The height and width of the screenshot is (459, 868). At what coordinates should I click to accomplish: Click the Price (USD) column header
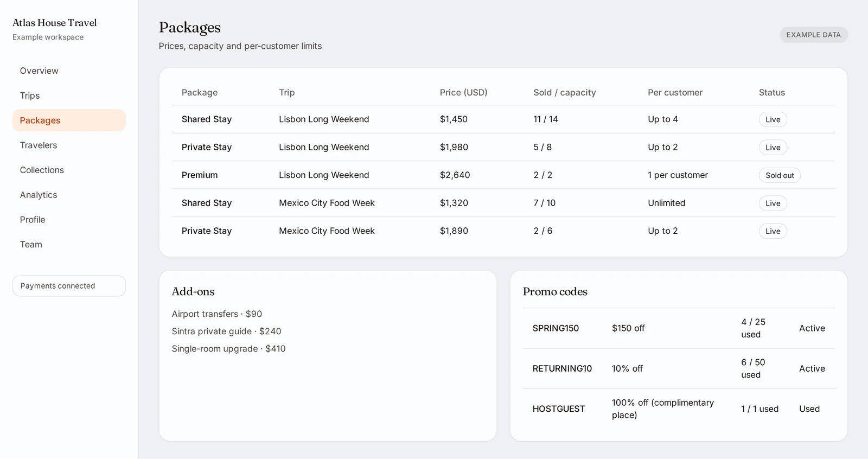(x=464, y=93)
